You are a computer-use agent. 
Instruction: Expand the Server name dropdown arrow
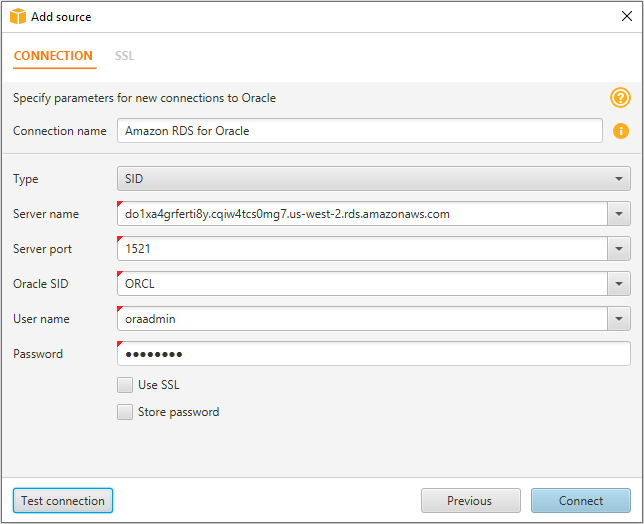click(x=619, y=214)
